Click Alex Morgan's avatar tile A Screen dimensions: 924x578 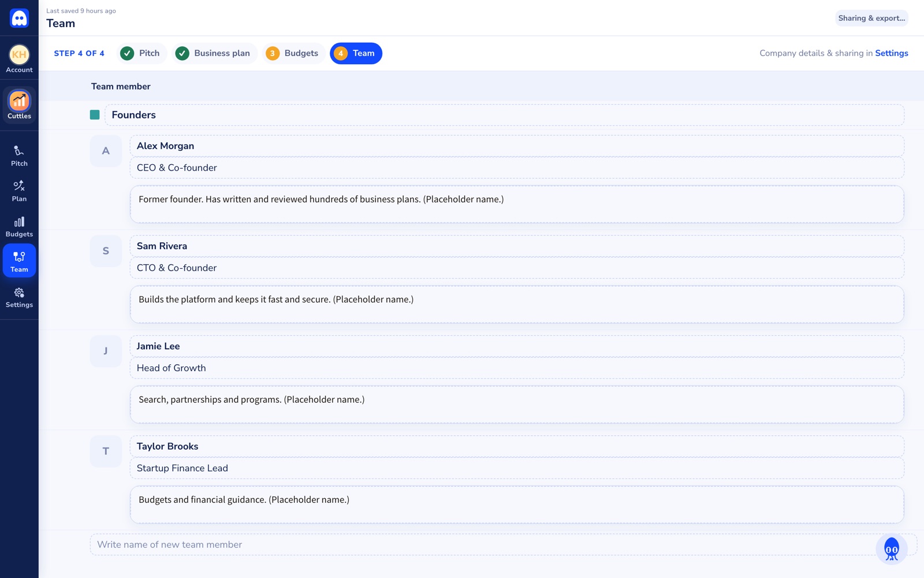pyautogui.click(x=106, y=151)
